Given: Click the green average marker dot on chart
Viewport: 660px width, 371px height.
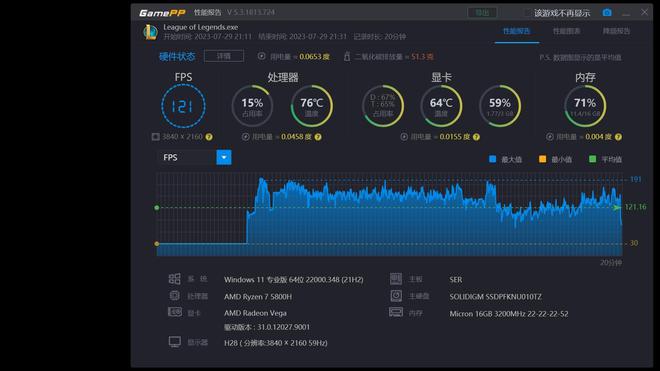Looking at the screenshot, I should pos(157,208).
